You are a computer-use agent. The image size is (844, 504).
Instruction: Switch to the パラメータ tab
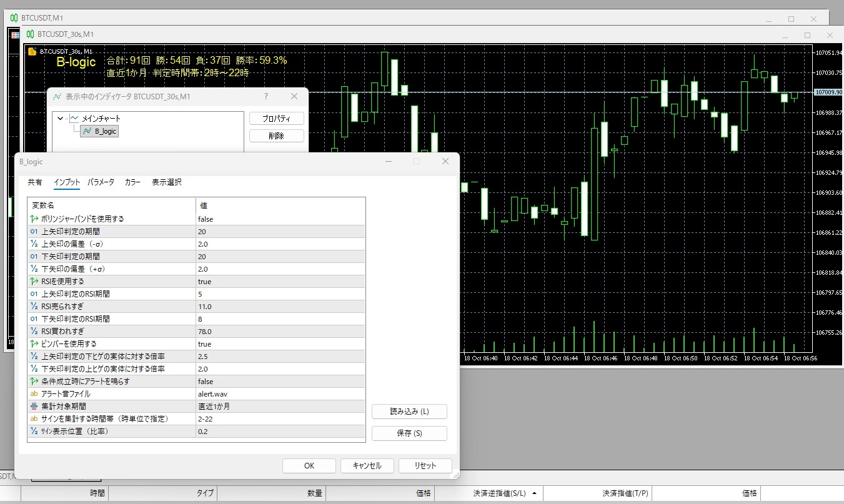(x=101, y=182)
